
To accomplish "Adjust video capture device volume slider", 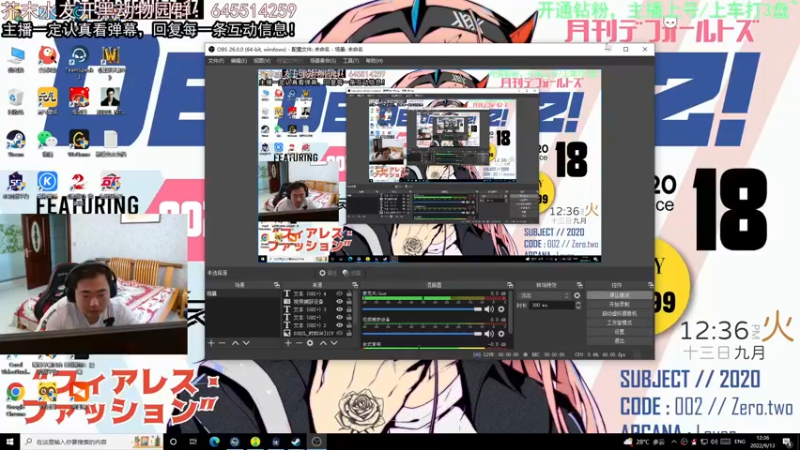I will pyautogui.click(x=422, y=334).
